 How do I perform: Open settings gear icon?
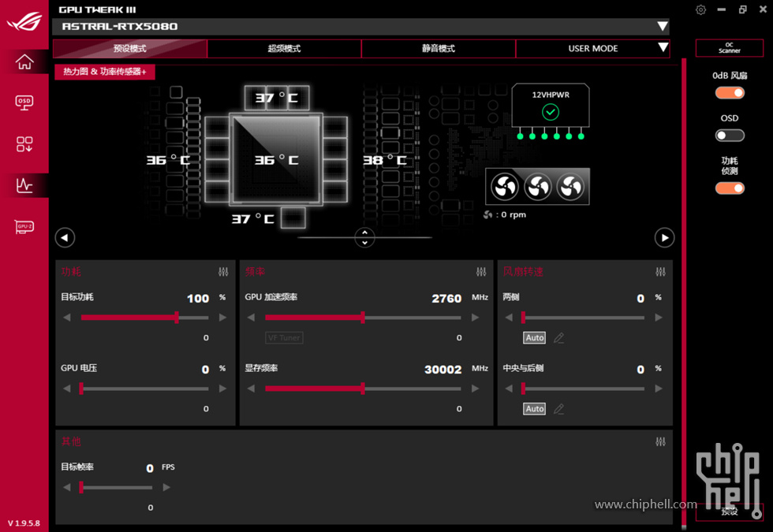pos(700,9)
